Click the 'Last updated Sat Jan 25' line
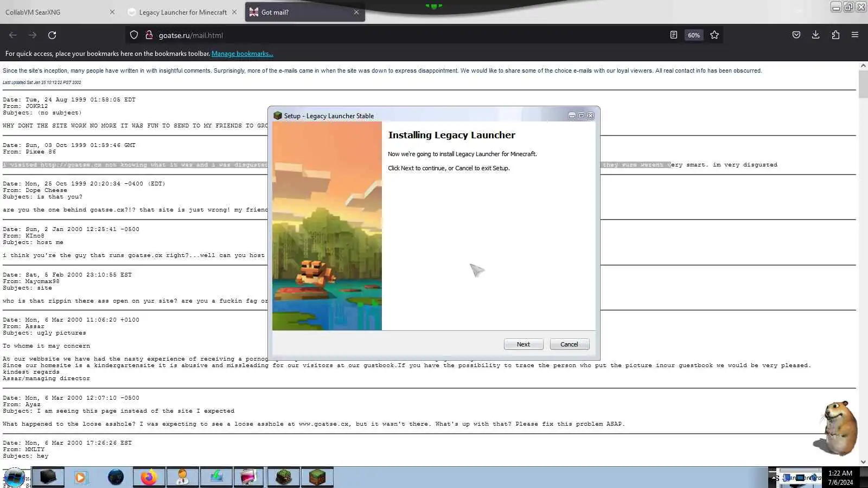This screenshot has width=868, height=488. tap(42, 82)
